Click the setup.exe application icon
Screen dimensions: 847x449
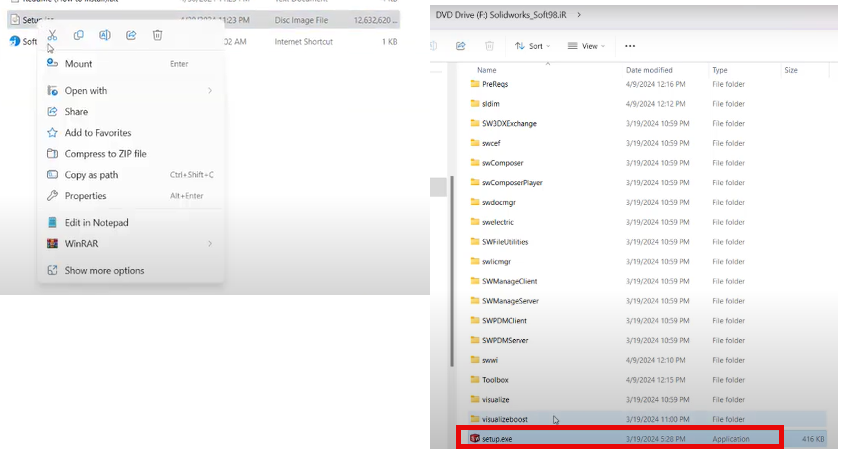pyautogui.click(x=475, y=439)
